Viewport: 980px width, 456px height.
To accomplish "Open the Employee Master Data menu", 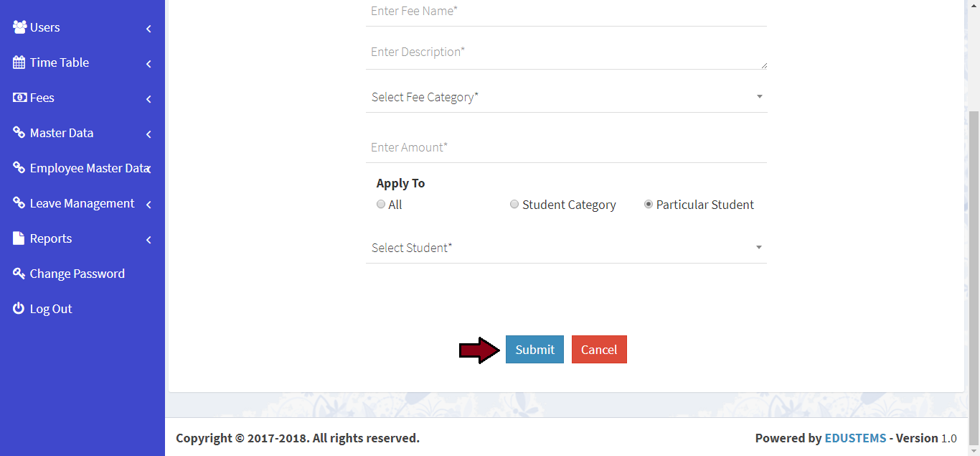I will (x=88, y=168).
